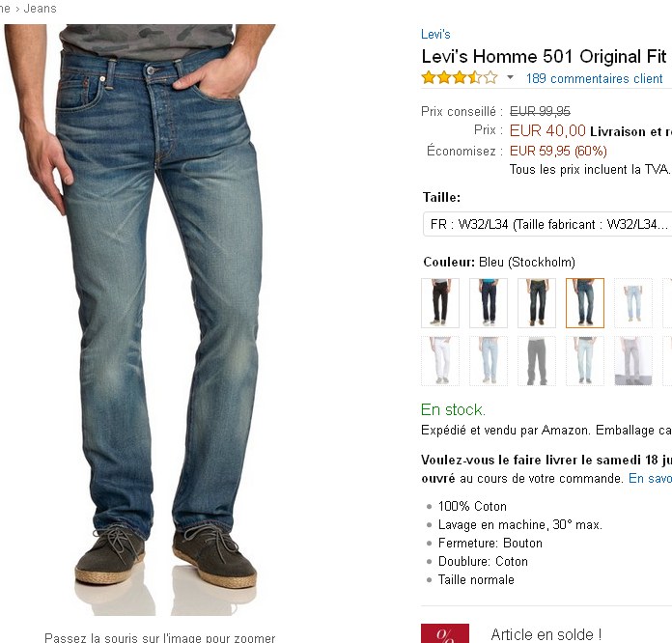
Task: Choose the dark navy jeans swatch
Action: 489,303
